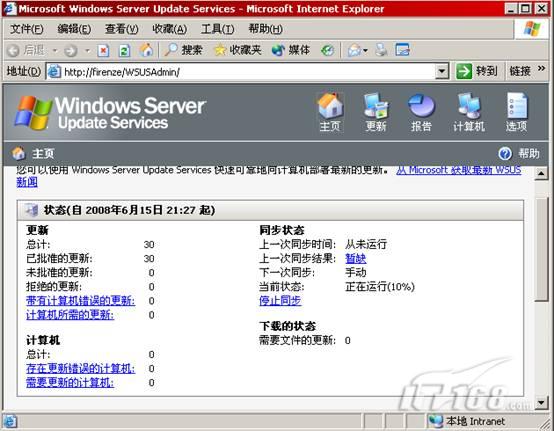Open WSUS 计算机 computers icon
Viewport: 554px width, 431px height.
pyautogui.click(x=469, y=112)
